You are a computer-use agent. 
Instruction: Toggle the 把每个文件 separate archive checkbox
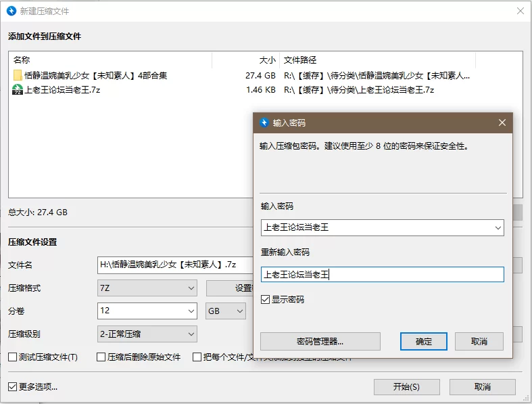coord(197,357)
